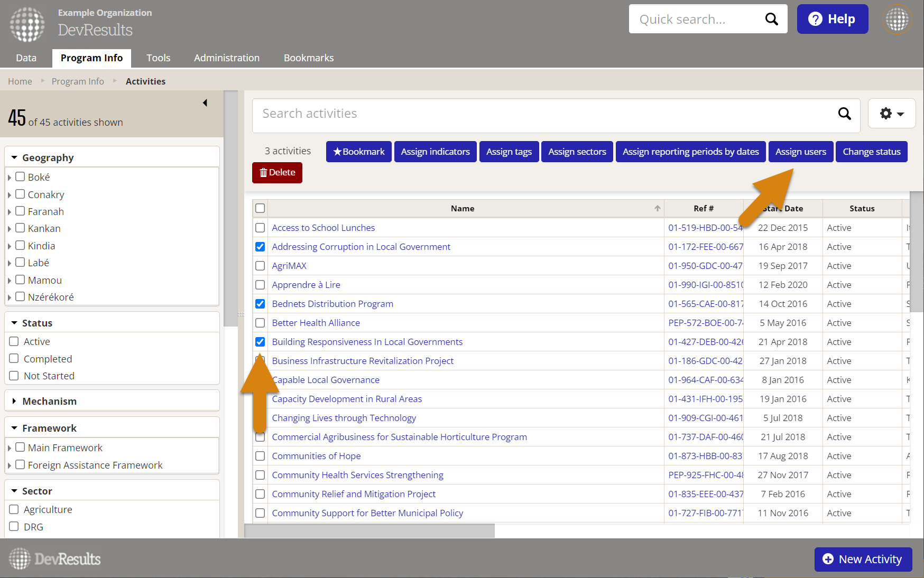Expand the Mechanism filter section
The width and height of the screenshot is (924, 578).
tap(14, 401)
